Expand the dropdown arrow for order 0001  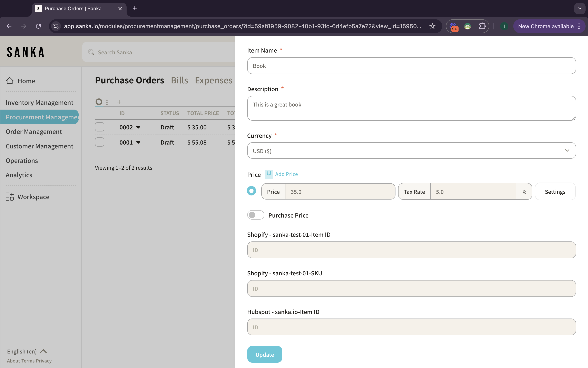tap(138, 142)
